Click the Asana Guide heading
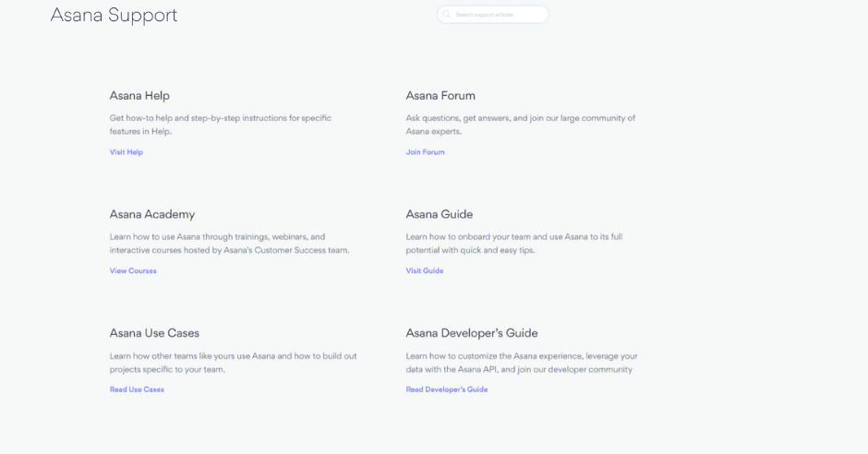868x454 pixels. pyautogui.click(x=440, y=214)
